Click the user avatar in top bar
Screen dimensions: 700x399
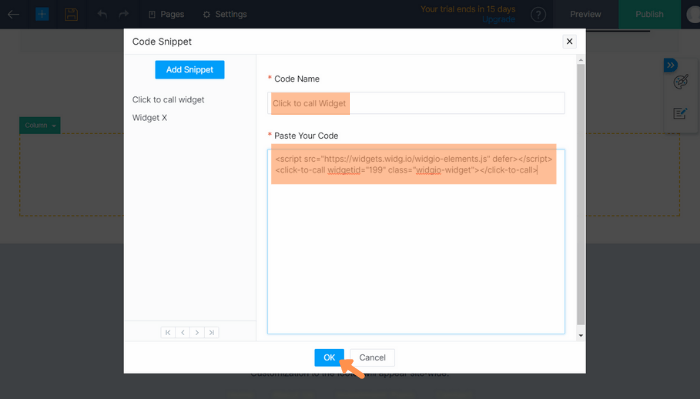(x=693, y=14)
